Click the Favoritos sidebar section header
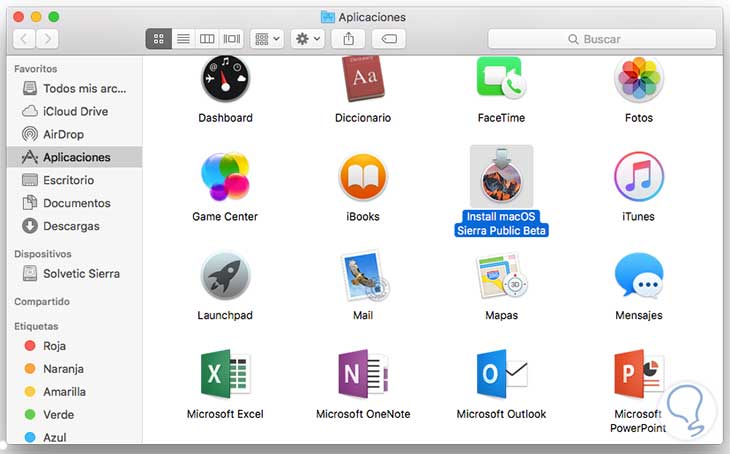 click(35, 68)
